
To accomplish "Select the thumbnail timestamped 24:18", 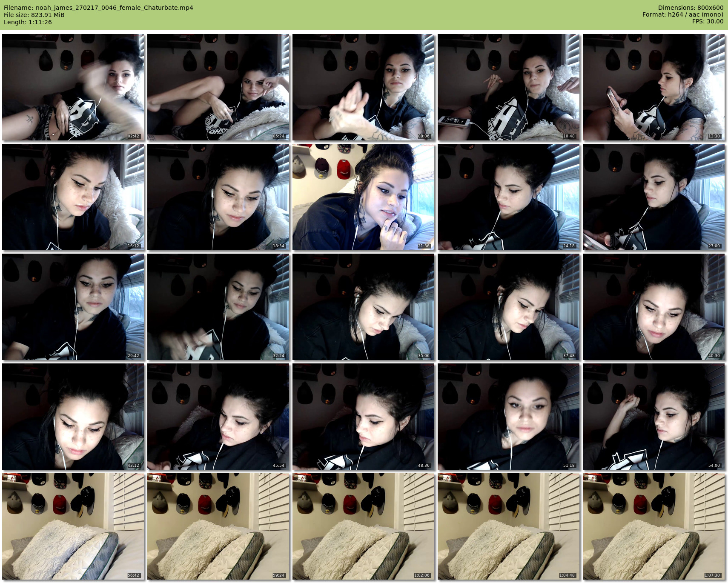I will pos(509,197).
